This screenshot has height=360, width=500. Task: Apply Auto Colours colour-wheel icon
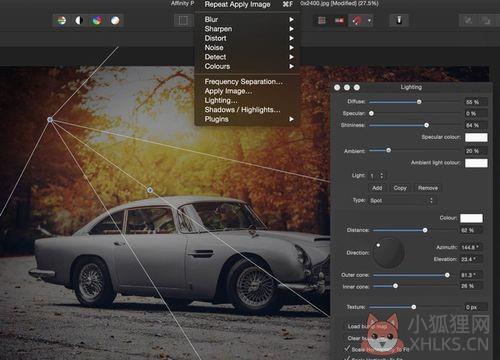point(97,21)
